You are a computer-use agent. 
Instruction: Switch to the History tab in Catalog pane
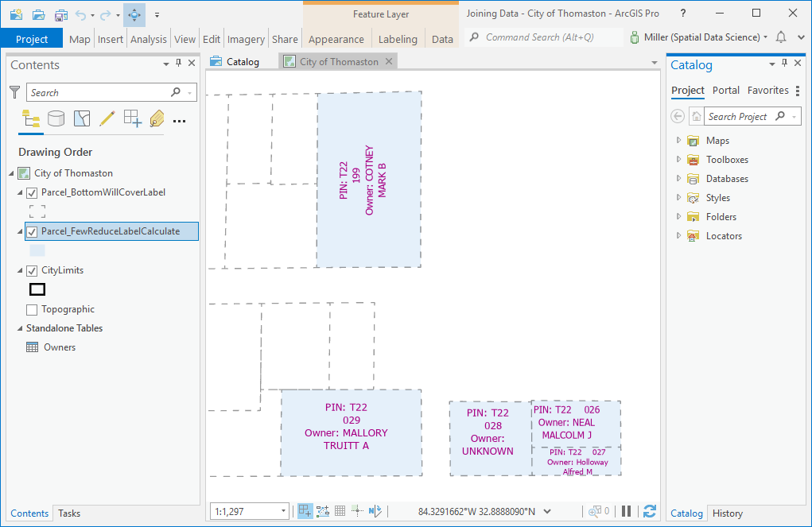tap(727, 513)
